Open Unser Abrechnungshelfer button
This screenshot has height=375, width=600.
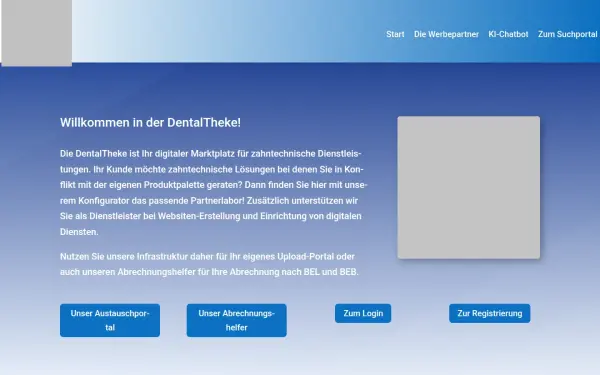[x=236, y=320]
